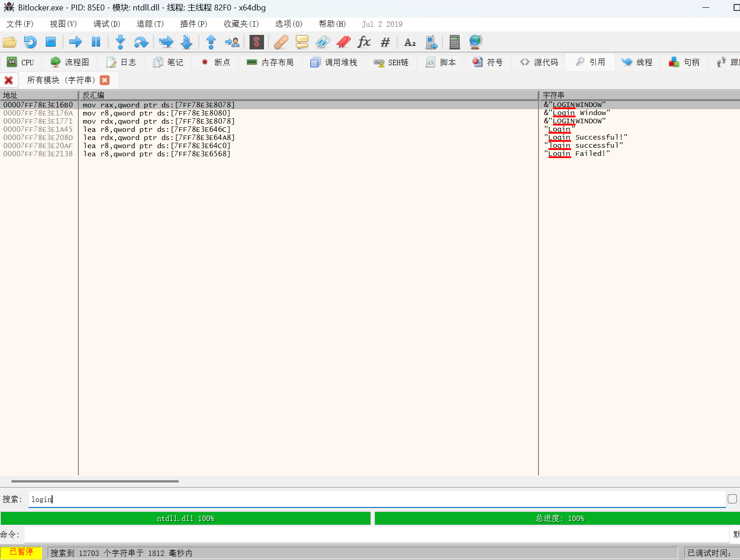Open the Scylla plugin icon
Image resolution: width=740 pixels, height=560 pixels.
pyautogui.click(x=256, y=42)
